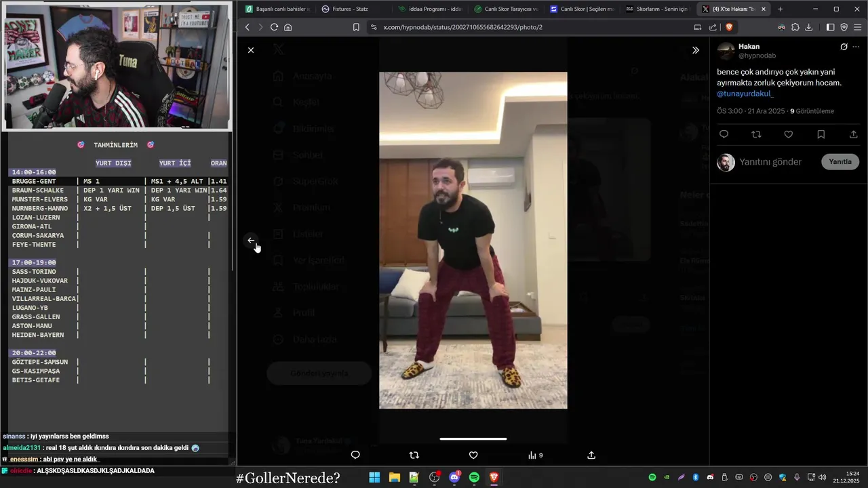The width and height of the screenshot is (868, 488).
Task: Switch to 'Canlı Skor | Seçilen' browser tab
Action: (x=582, y=9)
